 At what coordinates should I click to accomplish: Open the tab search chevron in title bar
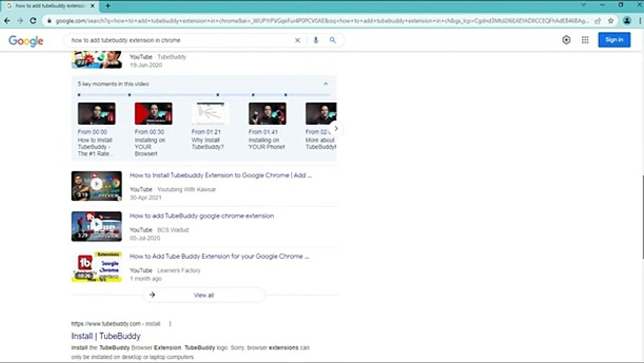pos(584,5)
